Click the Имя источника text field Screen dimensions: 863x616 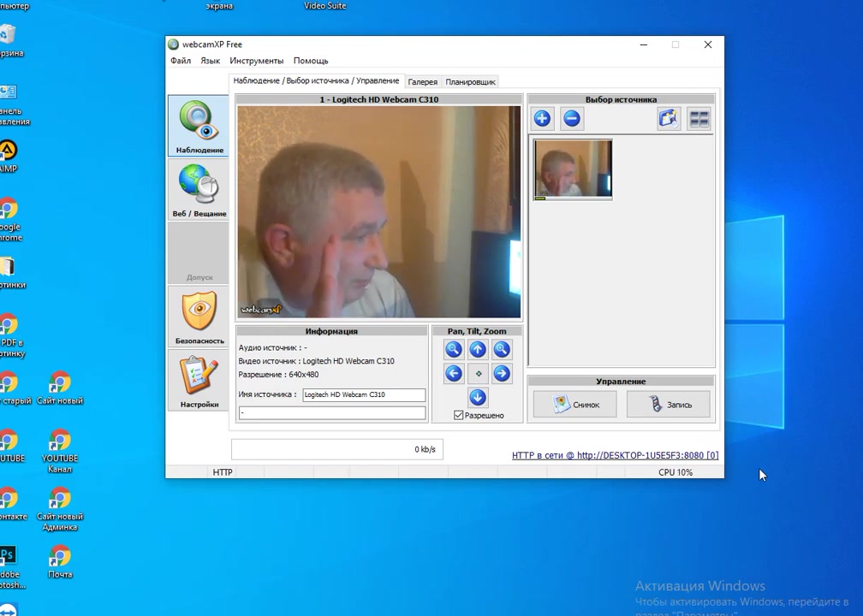(x=364, y=394)
